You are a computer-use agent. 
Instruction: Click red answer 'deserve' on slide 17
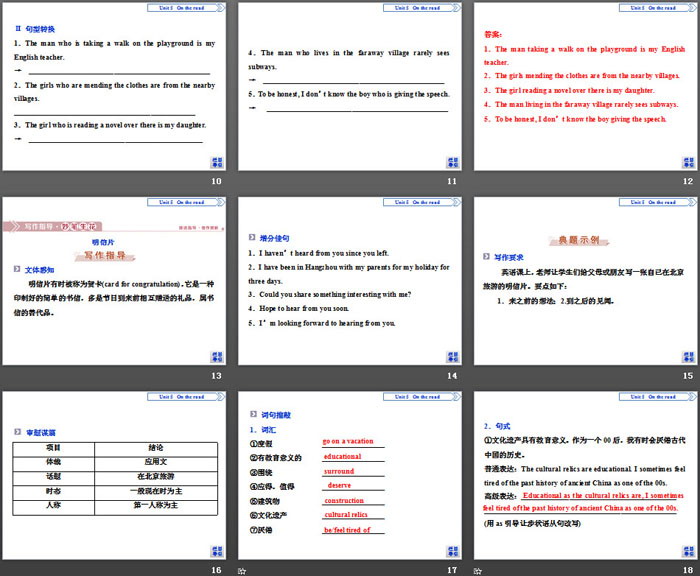coord(339,485)
